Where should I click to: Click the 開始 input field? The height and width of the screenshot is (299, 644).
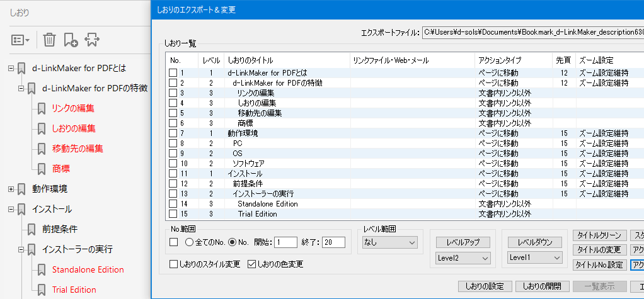(286, 242)
